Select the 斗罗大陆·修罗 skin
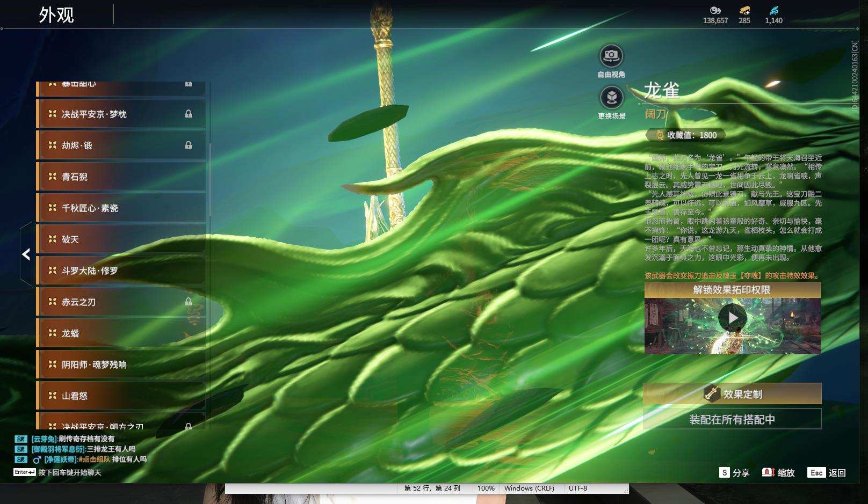This screenshot has height=504, width=868. [x=121, y=271]
